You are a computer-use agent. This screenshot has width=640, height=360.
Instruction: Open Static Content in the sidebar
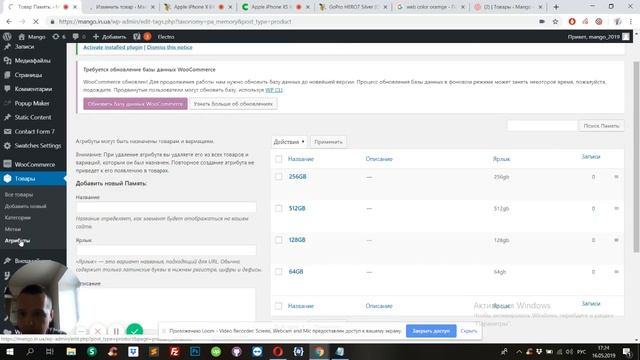[x=33, y=117]
